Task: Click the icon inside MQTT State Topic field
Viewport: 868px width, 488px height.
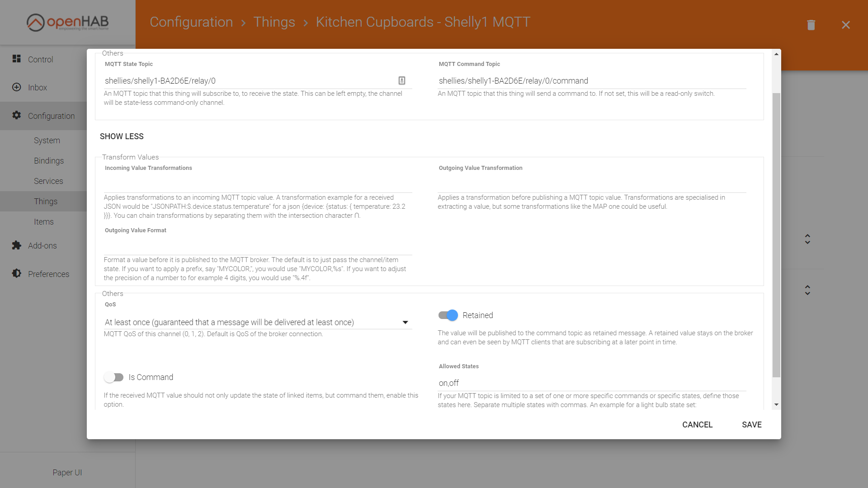Action: pos(402,80)
